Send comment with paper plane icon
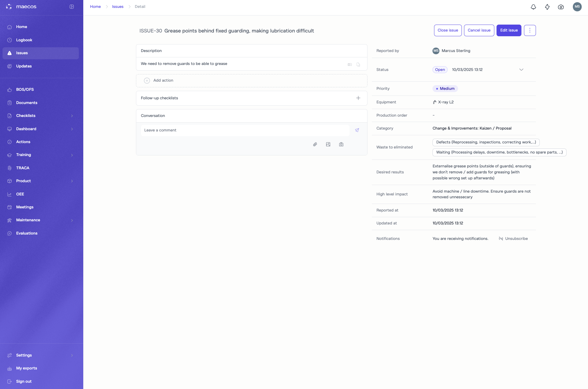588x389 pixels. tap(357, 130)
